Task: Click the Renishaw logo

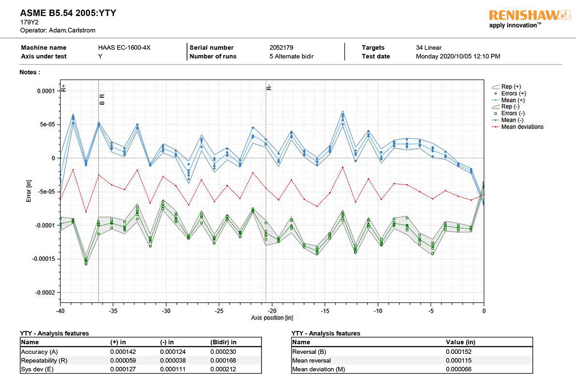Action: pyautogui.click(x=529, y=18)
